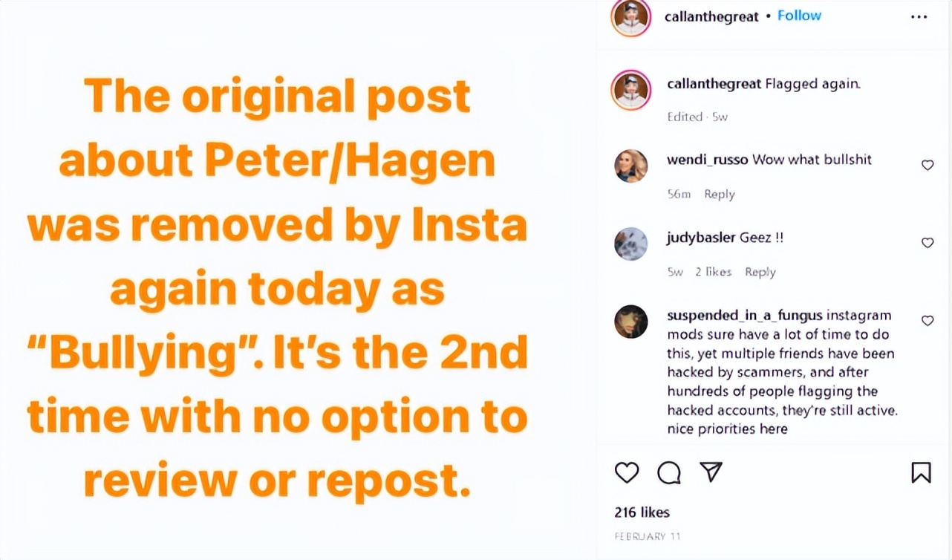Like the post with the heart icon
This screenshot has width=952, height=560.
[x=627, y=472]
